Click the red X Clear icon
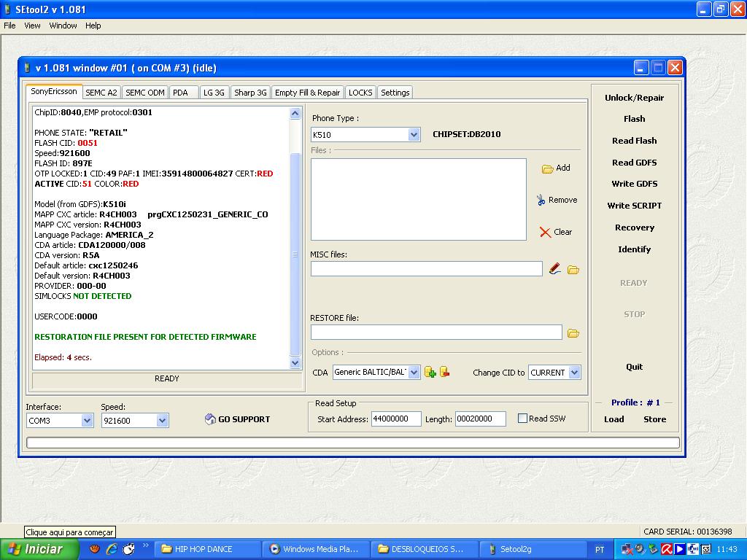Image resolution: width=747 pixels, height=560 pixels. [x=545, y=232]
